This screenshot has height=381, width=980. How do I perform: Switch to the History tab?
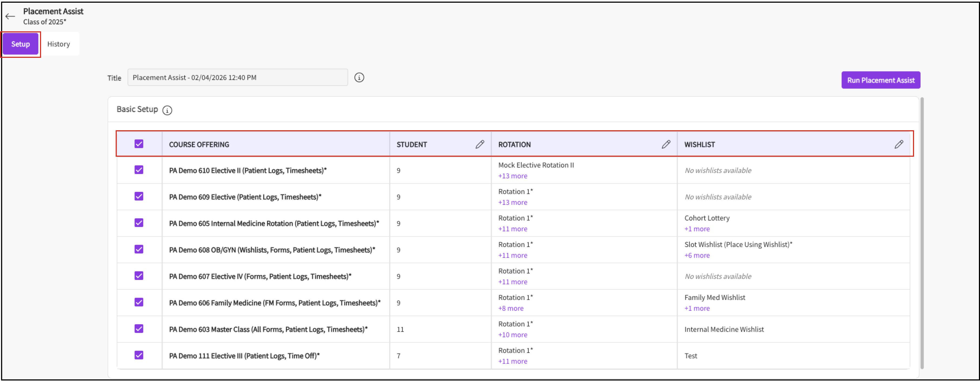pyautogui.click(x=59, y=44)
